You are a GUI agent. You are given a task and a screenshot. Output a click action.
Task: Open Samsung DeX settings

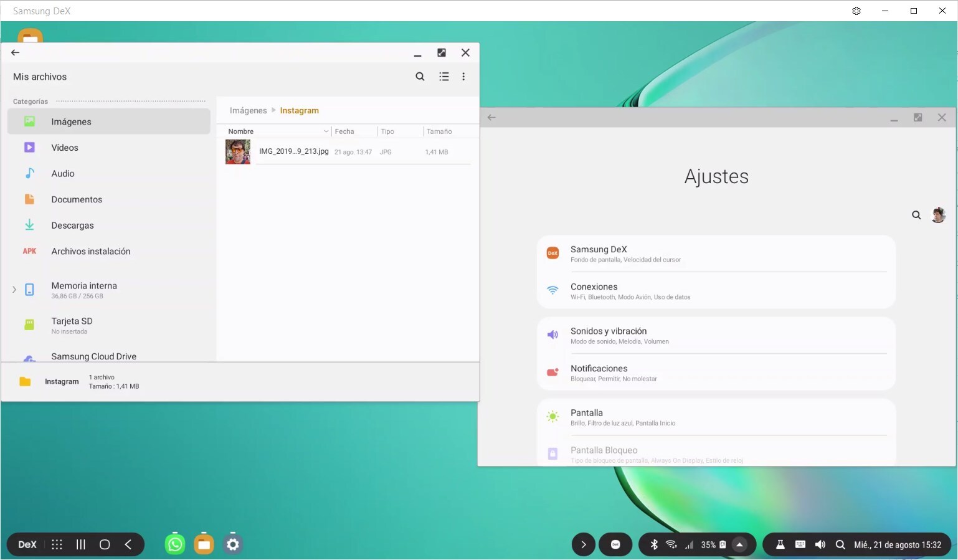[x=716, y=254]
